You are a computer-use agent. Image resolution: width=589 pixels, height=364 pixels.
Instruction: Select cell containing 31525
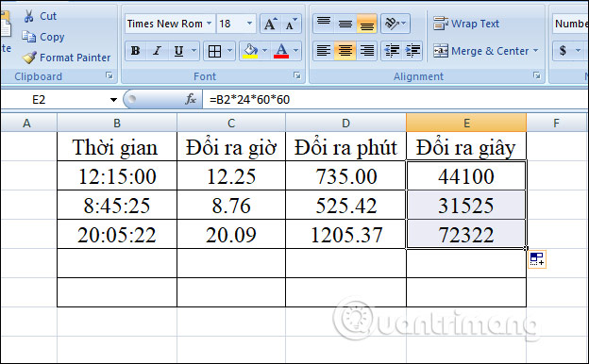pos(466,205)
